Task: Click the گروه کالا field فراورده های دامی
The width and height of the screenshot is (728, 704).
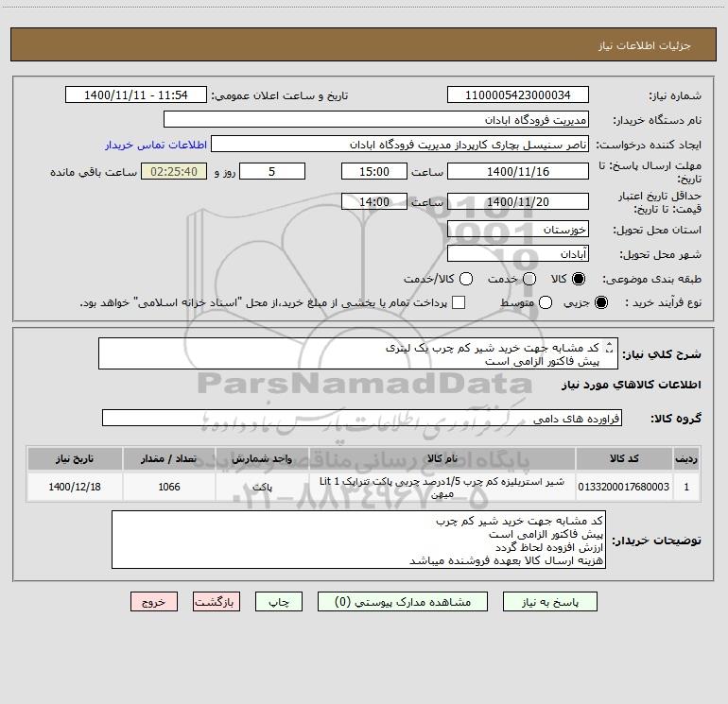Action: click(x=362, y=418)
